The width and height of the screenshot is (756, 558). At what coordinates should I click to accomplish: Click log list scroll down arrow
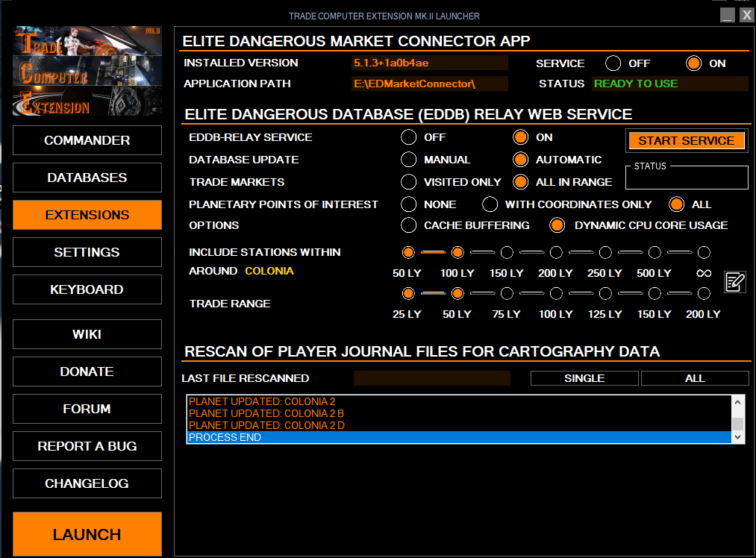point(737,437)
